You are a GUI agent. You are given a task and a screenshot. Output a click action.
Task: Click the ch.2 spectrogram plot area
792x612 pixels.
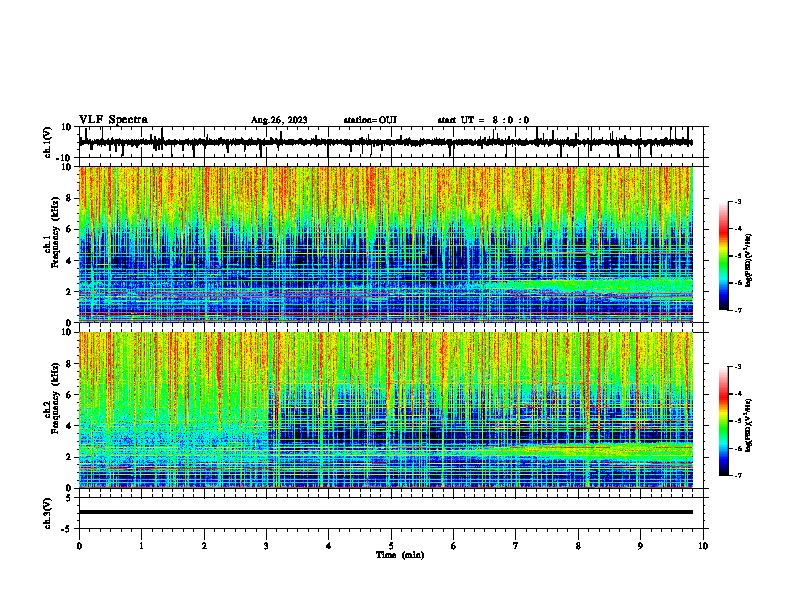point(386,410)
